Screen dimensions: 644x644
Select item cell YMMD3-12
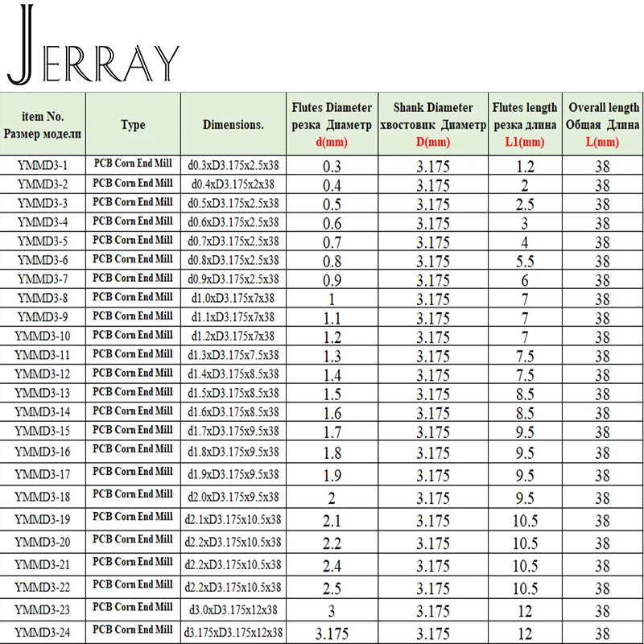43,374
